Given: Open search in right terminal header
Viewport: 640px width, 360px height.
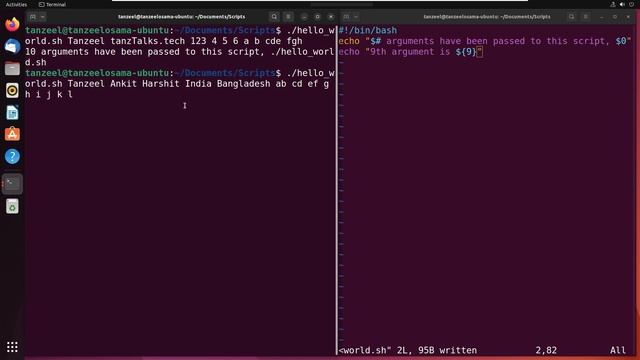Looking at the screenshot, I should pos(571,17).
